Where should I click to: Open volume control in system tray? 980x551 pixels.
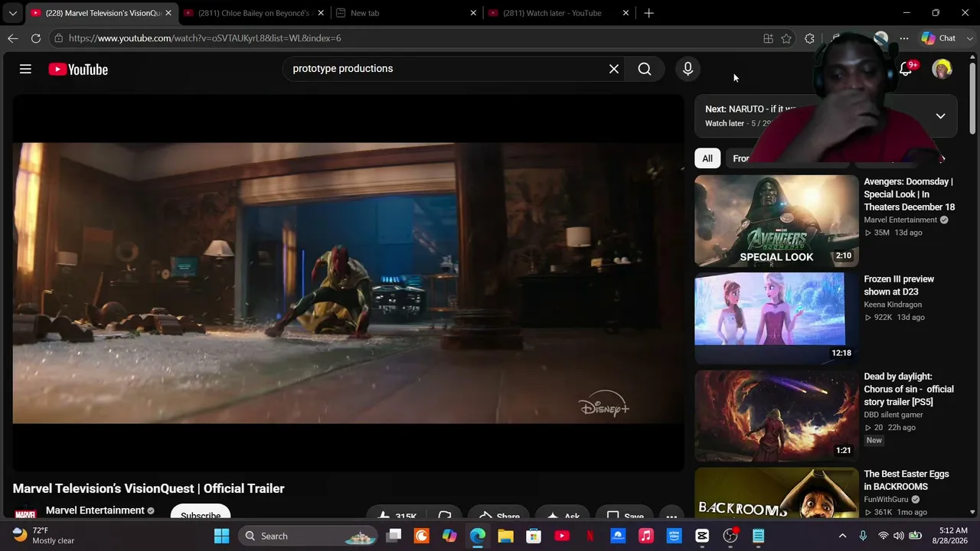coord(899,536)
